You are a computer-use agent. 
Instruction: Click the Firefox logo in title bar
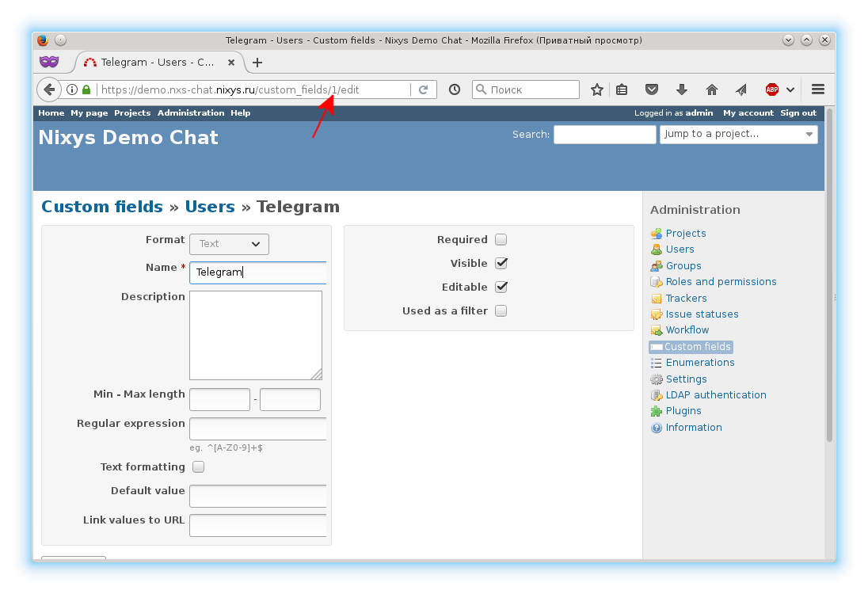pyautogui.click(x=44, y=40)
